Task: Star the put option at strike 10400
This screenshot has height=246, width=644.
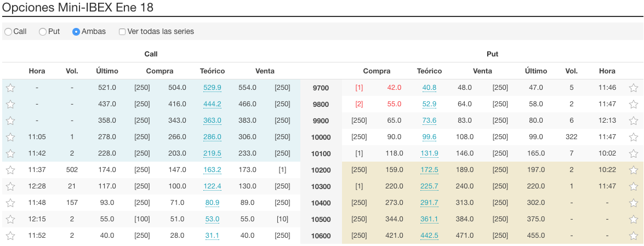Action: coord(634,203)
